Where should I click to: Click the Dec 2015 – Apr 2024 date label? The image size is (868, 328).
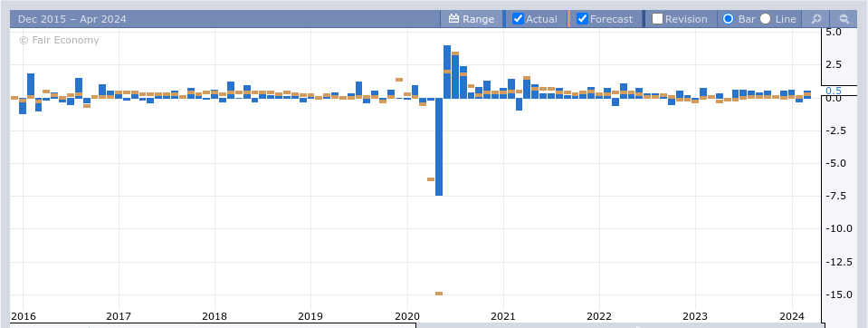[x=72, y=19]
